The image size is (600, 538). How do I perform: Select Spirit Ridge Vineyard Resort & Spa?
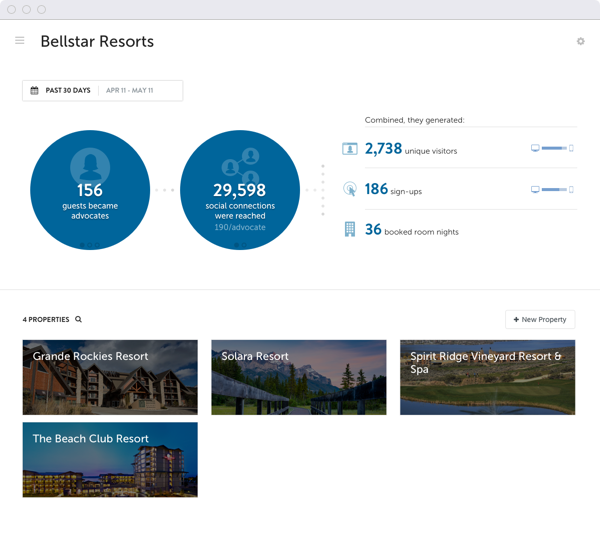[x=487, y=377]
